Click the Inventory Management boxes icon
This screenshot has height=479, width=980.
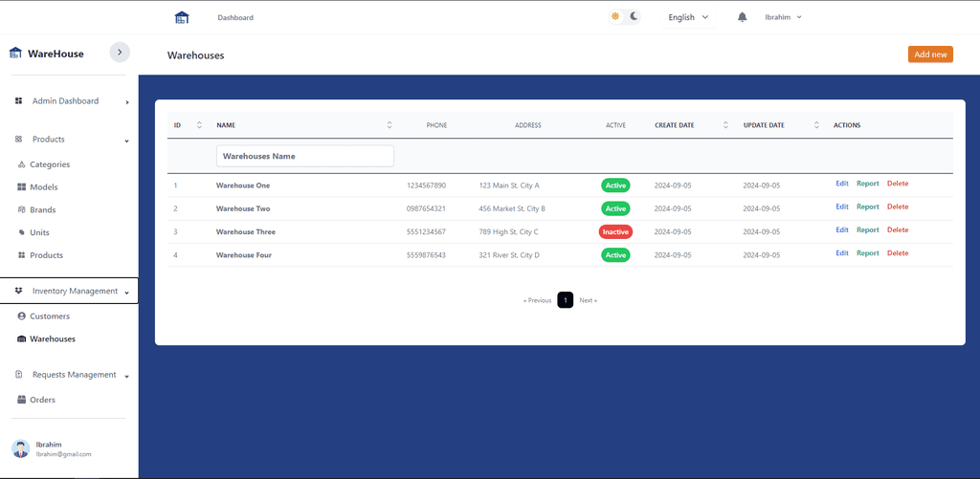click(x=19, y=291)
